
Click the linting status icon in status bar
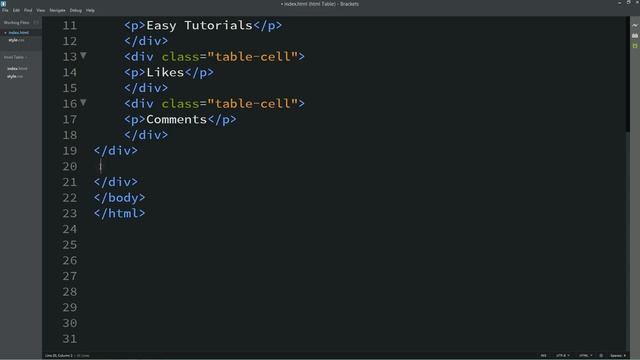601,356
